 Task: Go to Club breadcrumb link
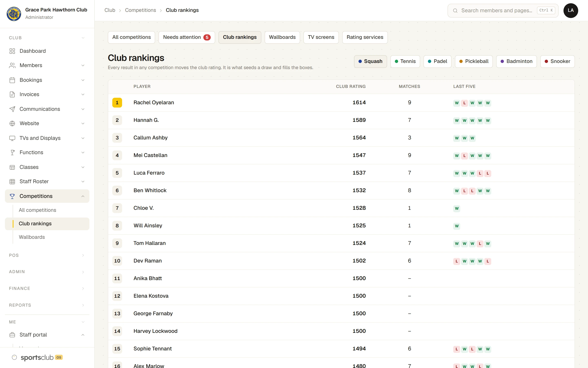pyautogui.click(x=110, y=10)
